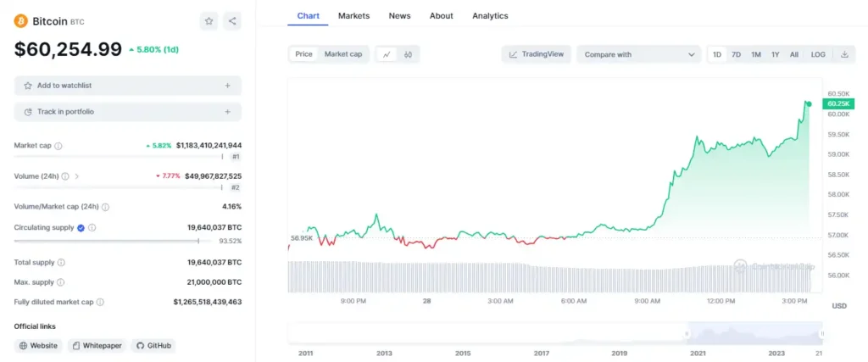Click the 93.52% supply percentage

coord(230,241)
